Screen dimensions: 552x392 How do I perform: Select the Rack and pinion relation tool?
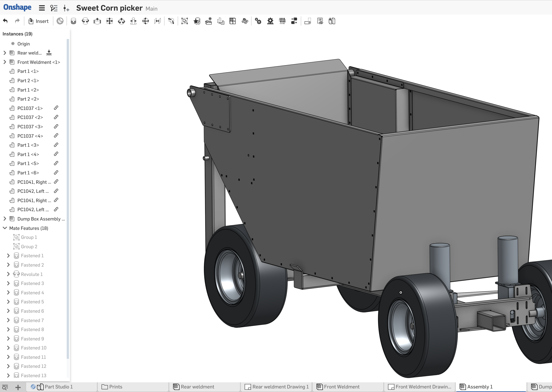(x=270, y=21)
